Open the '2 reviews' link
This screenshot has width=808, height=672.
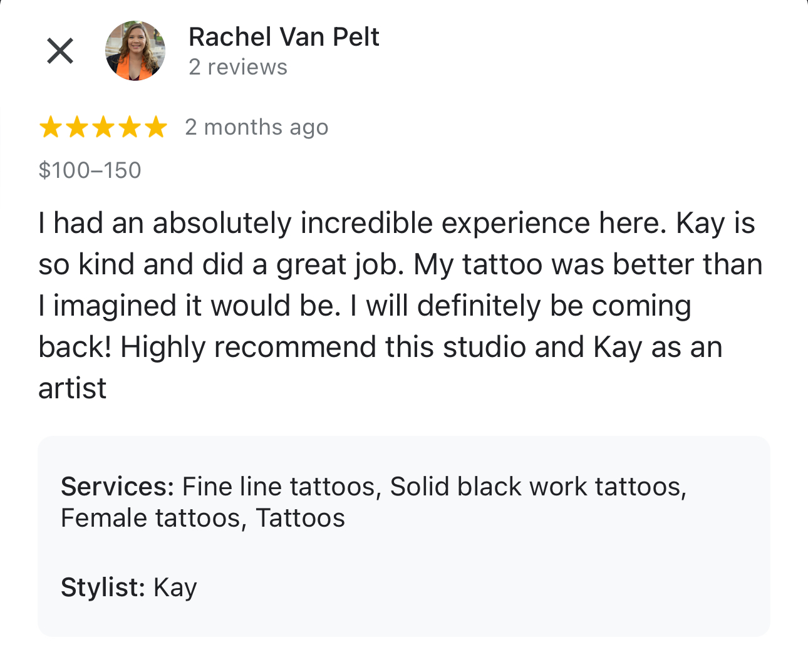[238, 67]
